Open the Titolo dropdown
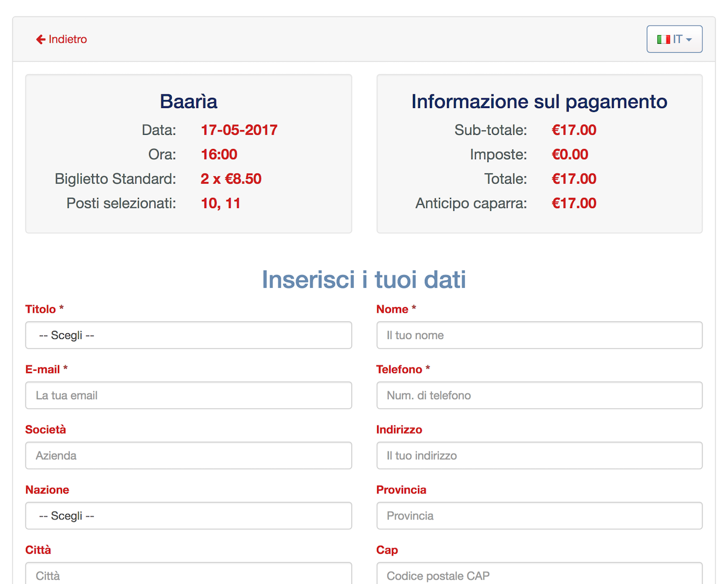Screen dimensions: 728x584 coord(188,336)
